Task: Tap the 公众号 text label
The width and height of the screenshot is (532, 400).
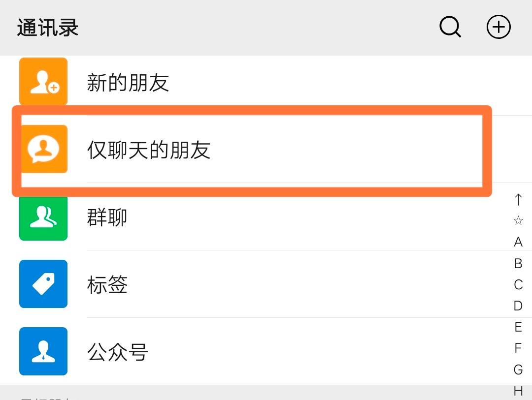Action: (117, 351)
